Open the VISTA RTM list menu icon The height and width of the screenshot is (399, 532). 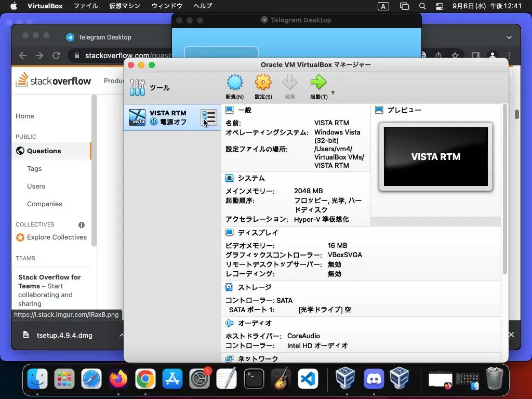click(x=209, y=117)
